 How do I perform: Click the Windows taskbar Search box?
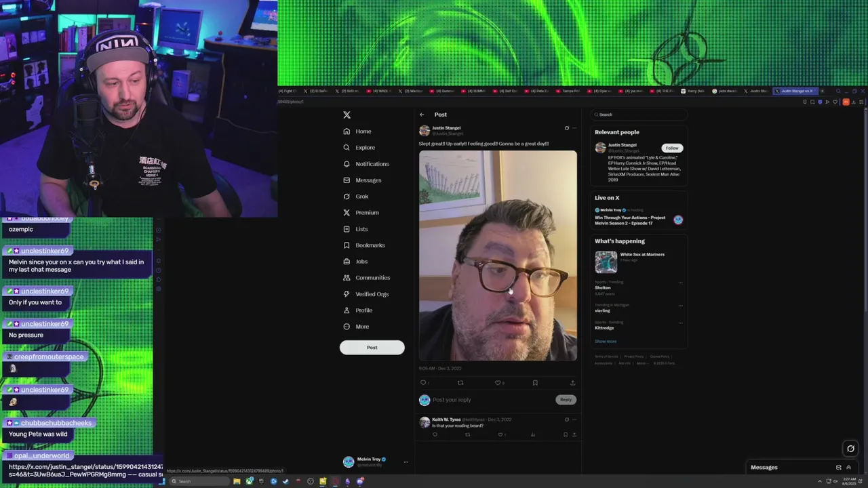[x=199, y=481]
